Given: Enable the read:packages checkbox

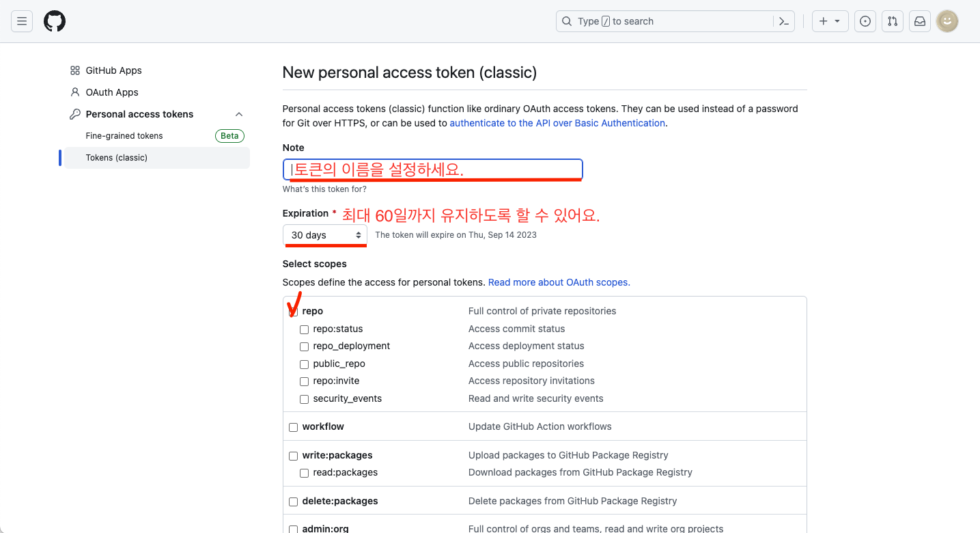Looking at the screenshot, I should tap(305, 473).
